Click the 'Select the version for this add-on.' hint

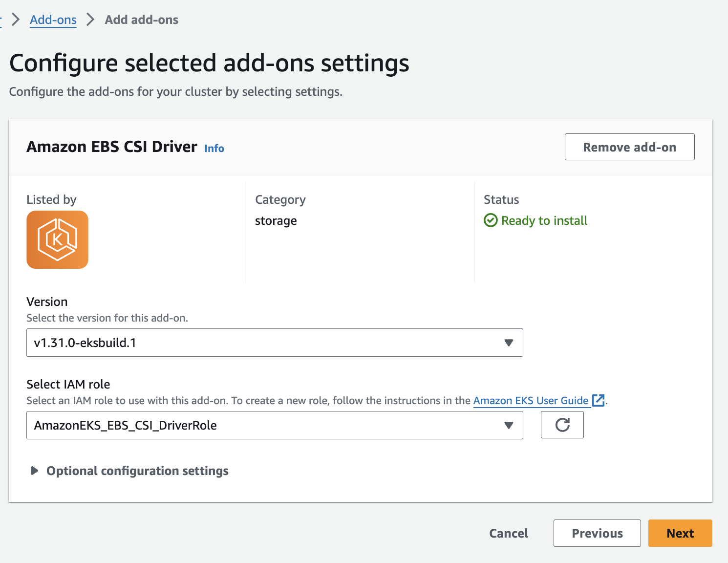pos(107,318)
